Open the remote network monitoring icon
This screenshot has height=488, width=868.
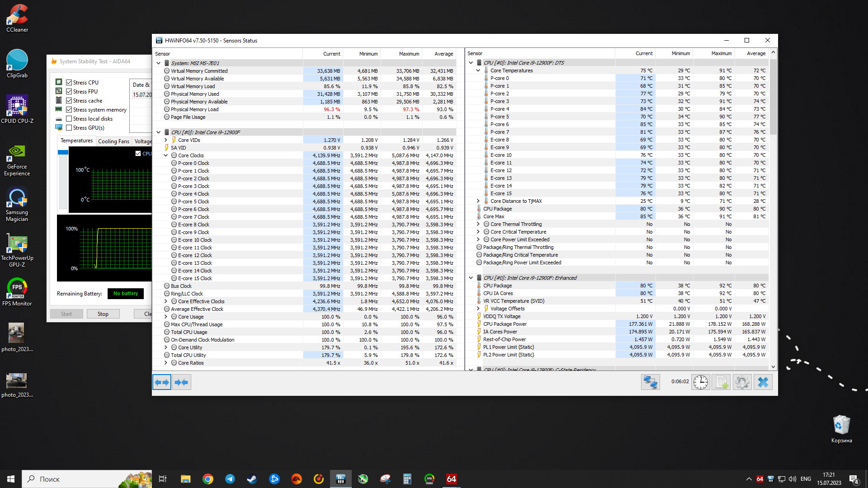[650, 382]
